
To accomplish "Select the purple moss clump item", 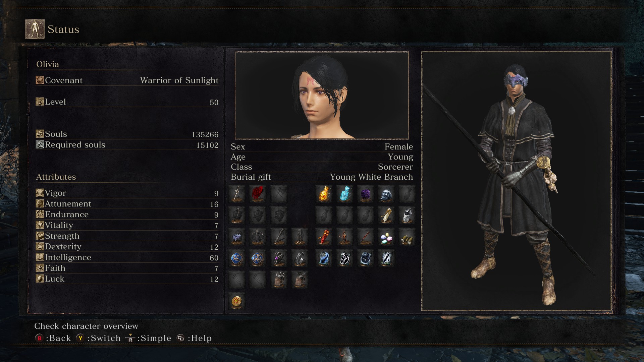I will [366, 194].
